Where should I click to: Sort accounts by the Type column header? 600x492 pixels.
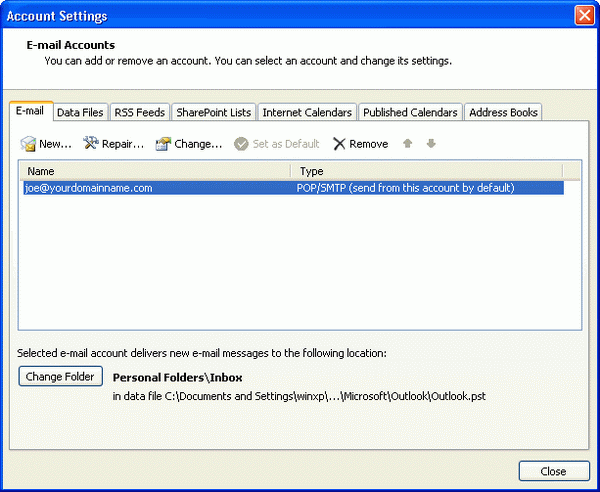point(428,171)
